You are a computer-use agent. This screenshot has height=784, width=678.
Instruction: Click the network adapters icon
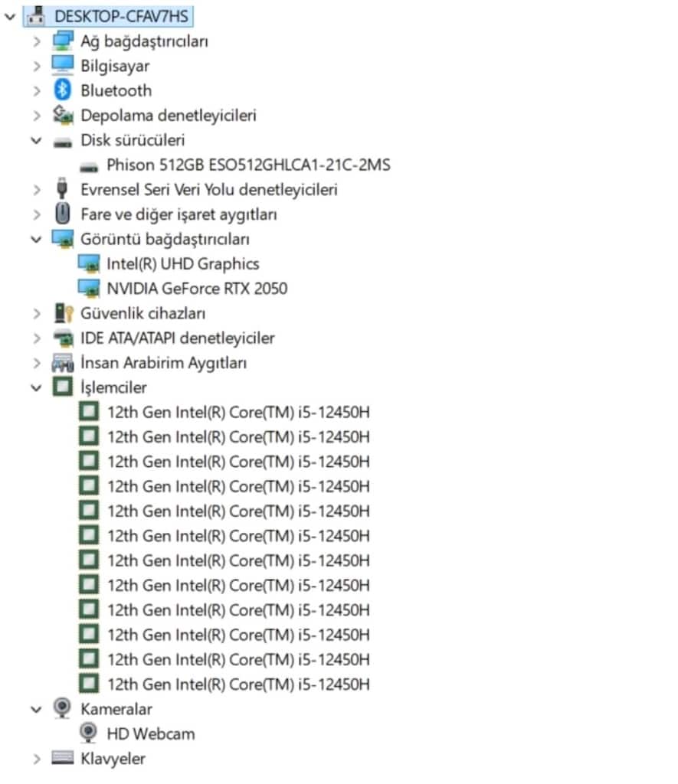[63, 41]
